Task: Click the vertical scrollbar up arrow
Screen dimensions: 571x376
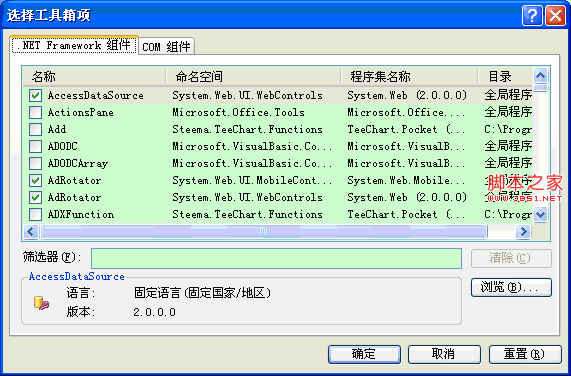Action: click(540, 76)
